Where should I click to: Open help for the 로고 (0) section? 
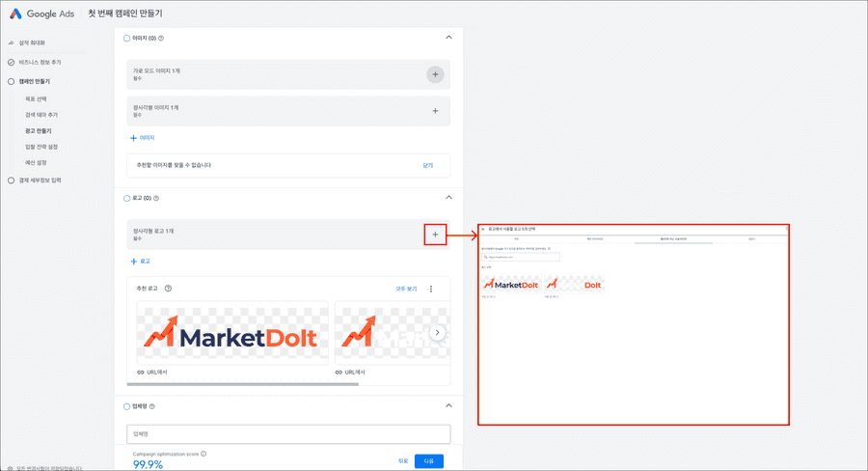point(156,199)
